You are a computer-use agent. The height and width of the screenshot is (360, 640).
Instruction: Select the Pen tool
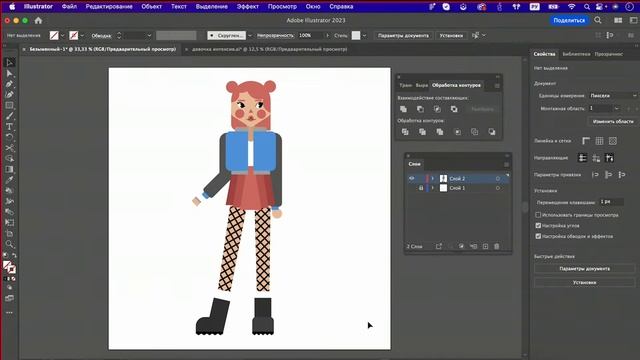10,84
